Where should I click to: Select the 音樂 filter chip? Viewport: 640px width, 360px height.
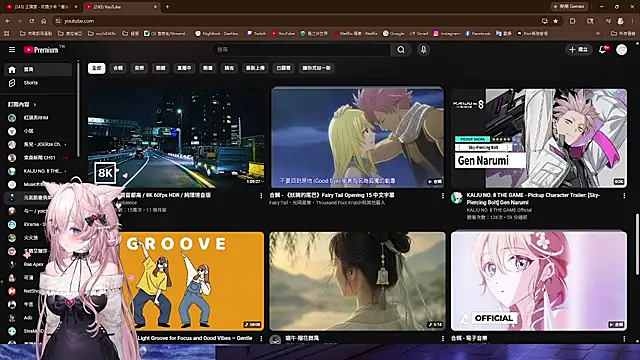coord(139,68)
